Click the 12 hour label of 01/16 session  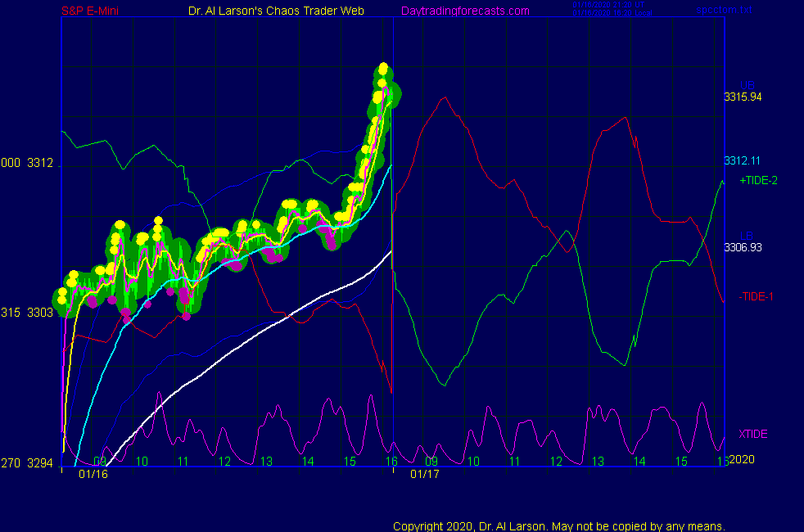(x=224, y=462)
